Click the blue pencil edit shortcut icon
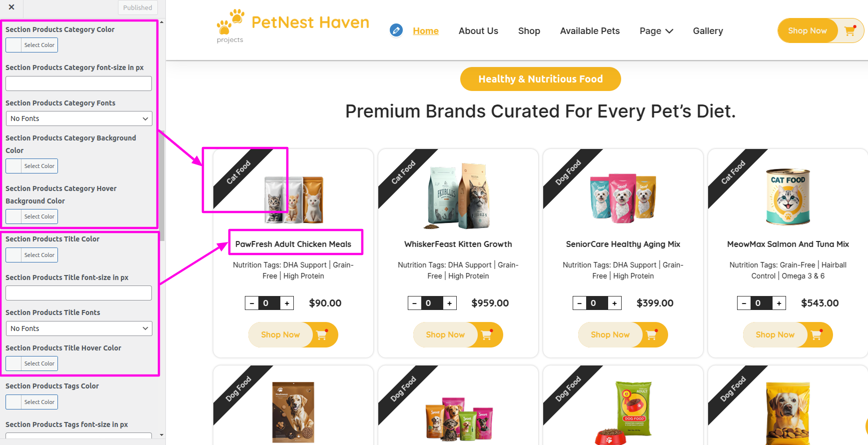The width and height of the screenshot is (868, 445). [x=396, y=30]
